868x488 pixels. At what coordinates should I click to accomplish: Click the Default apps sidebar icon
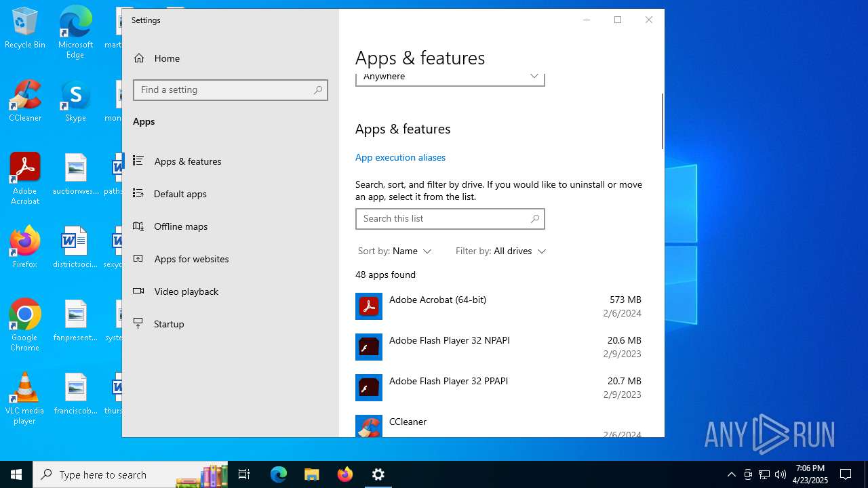point(138,193)
